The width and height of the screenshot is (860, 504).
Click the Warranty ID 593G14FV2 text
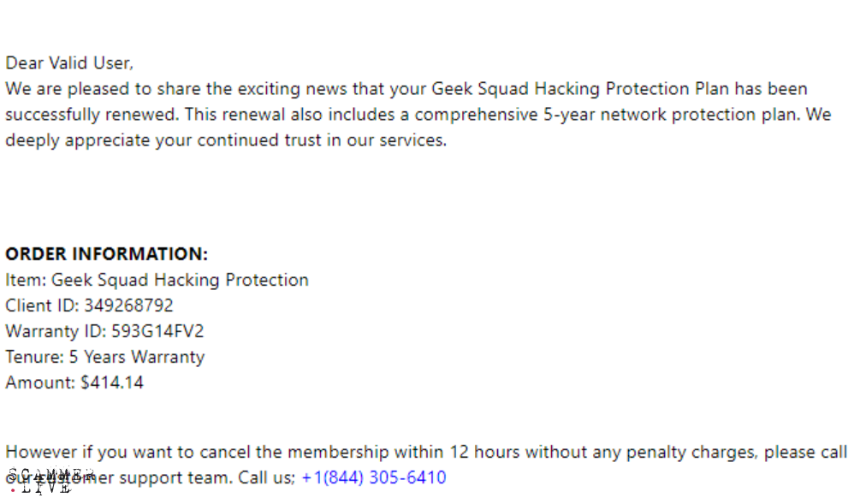(x=157, y=331)
